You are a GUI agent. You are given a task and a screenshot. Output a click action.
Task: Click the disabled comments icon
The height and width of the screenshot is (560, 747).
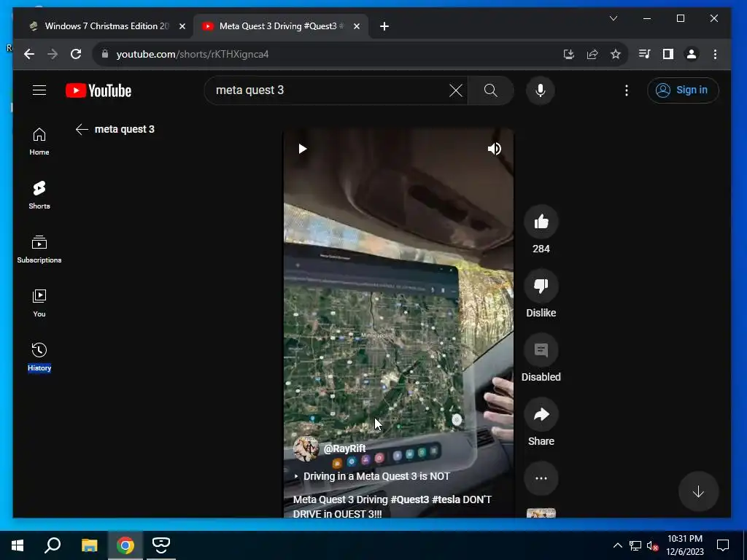541,350
